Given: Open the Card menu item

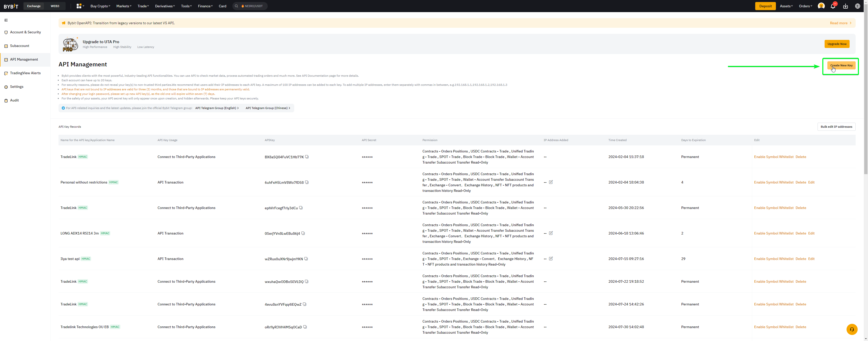Looking at the screenshot, I should pos(222,6).
